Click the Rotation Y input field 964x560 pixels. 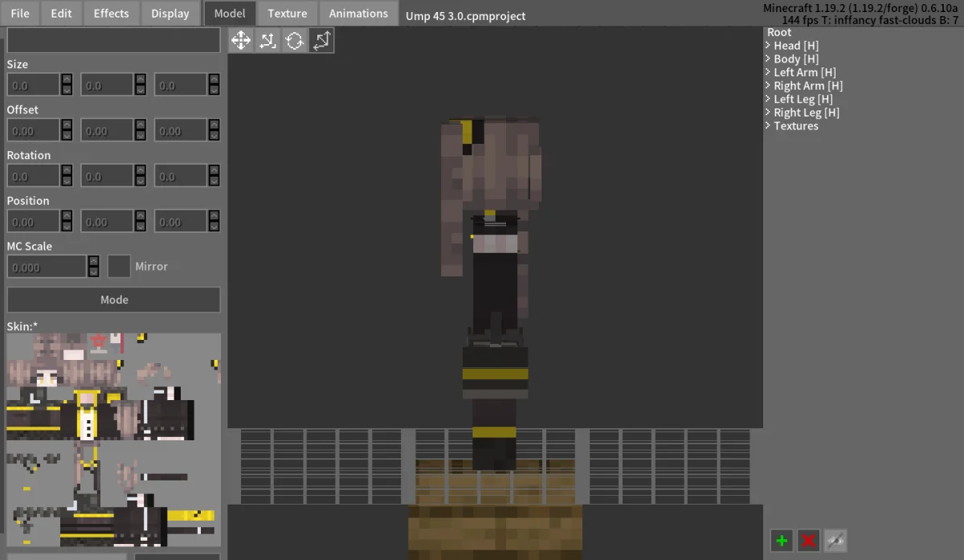click(107, 176)
